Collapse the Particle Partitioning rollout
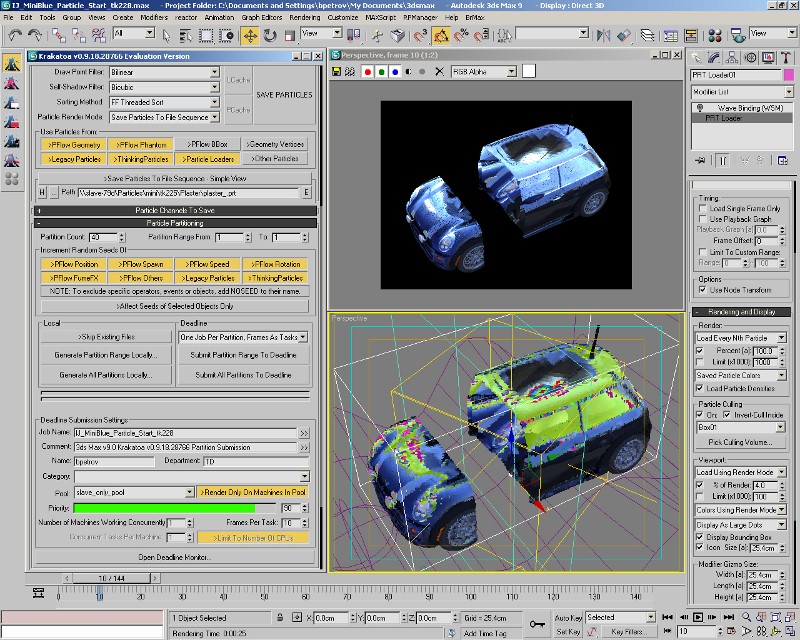The width and height of the screenshot is (800, 640). tap(176, 223)
